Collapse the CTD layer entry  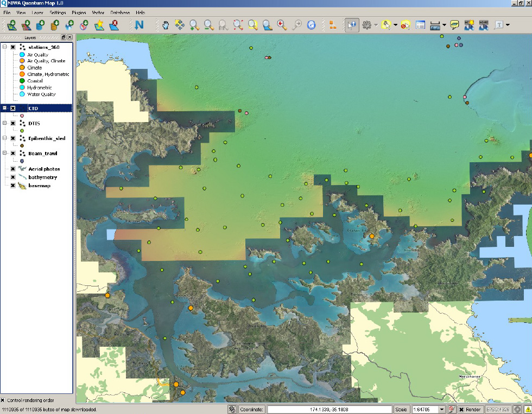pos(4,108)
